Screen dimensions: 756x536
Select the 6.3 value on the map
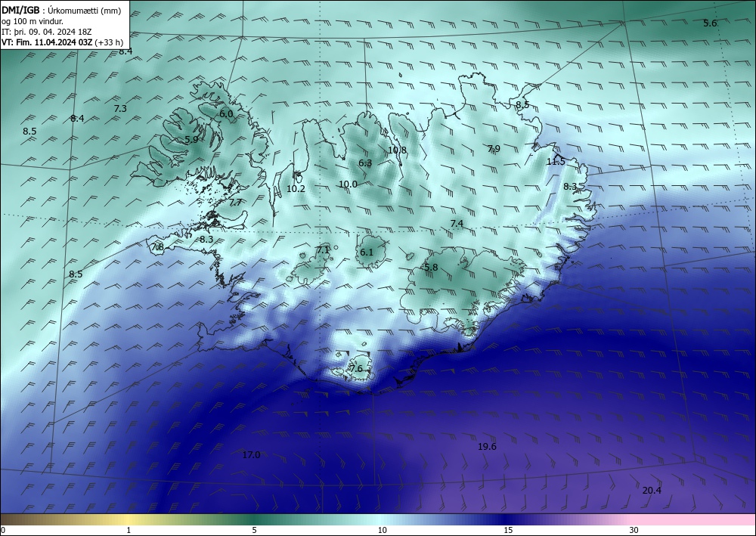(365, 163)
